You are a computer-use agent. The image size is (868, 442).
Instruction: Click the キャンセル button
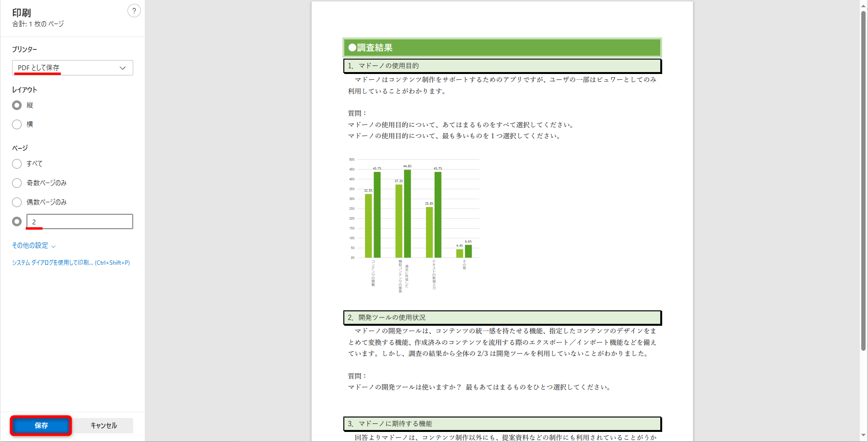(x=103, y=425)
